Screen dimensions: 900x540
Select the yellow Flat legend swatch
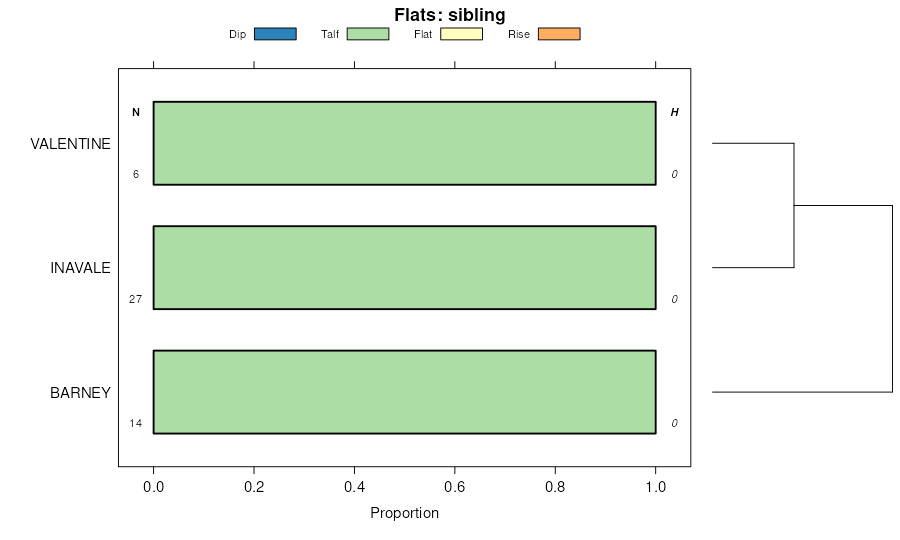click(x=461, y=34)
